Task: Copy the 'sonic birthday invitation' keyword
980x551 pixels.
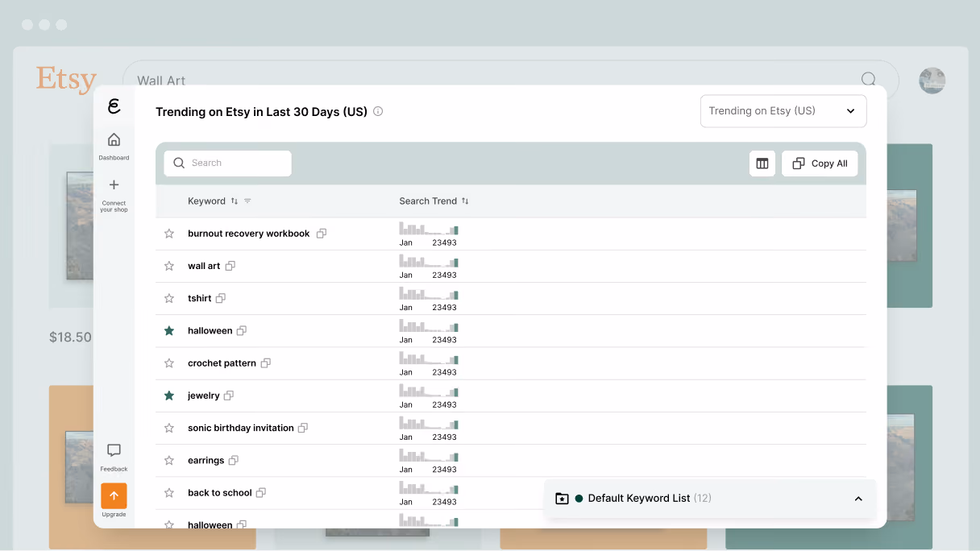Action: pos(303,428)
